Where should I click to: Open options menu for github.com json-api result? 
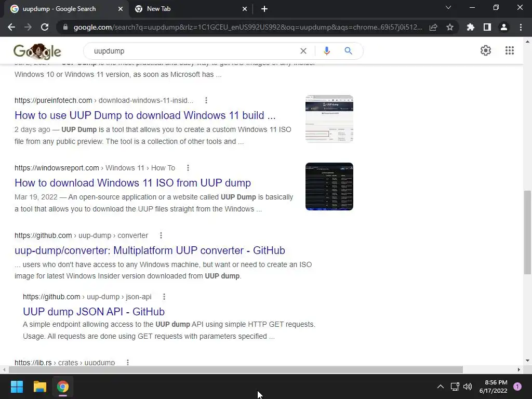click(x=164, y=297)
